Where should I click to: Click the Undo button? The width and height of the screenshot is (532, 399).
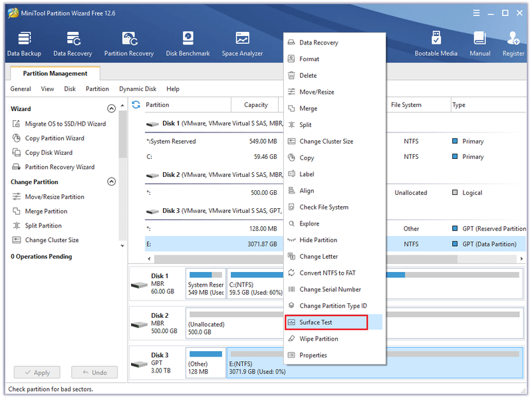click(94, 372)
